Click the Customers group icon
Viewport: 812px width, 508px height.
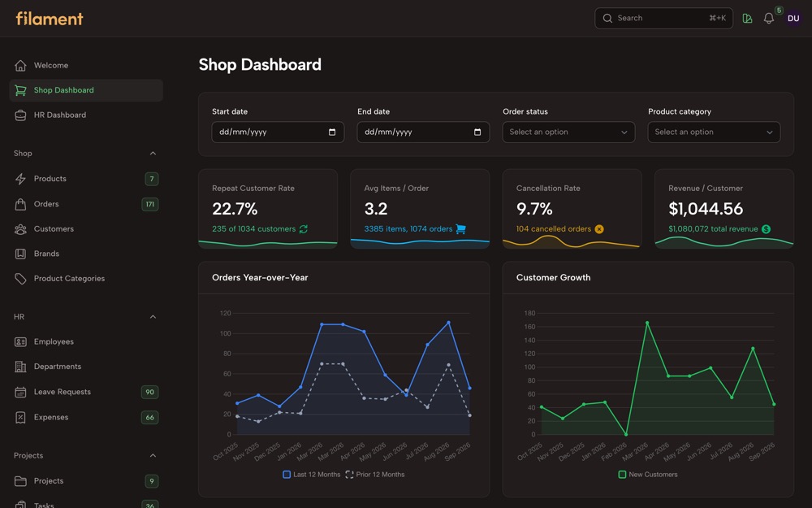click(20, 229)
